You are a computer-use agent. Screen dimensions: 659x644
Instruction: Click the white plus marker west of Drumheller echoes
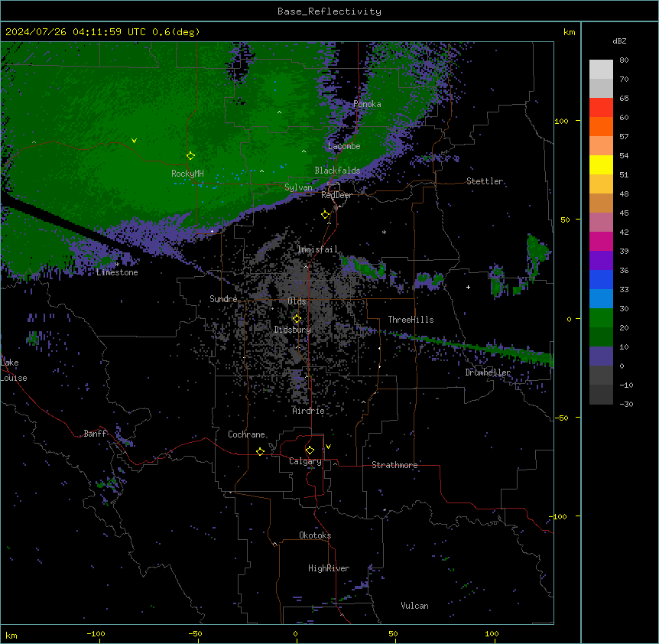pos(468,287)
